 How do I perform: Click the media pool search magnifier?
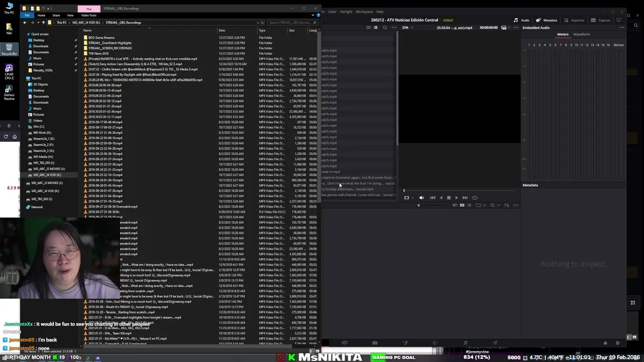[493, 205]
